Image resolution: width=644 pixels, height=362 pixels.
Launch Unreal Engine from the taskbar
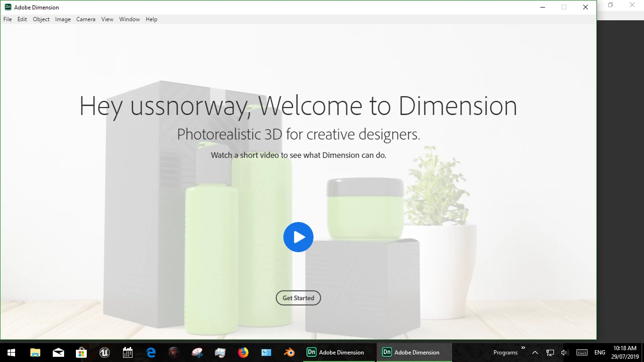pos(105,353)
